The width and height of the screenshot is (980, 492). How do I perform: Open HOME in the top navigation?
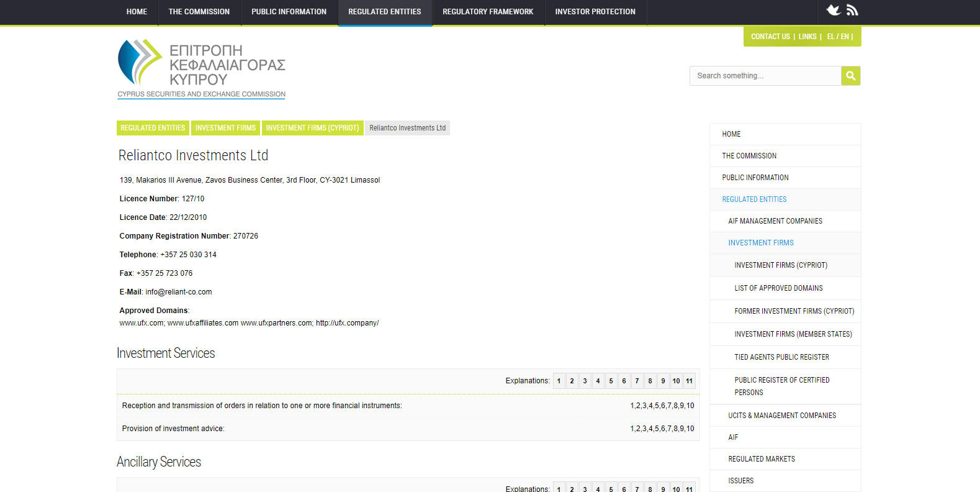137,12
